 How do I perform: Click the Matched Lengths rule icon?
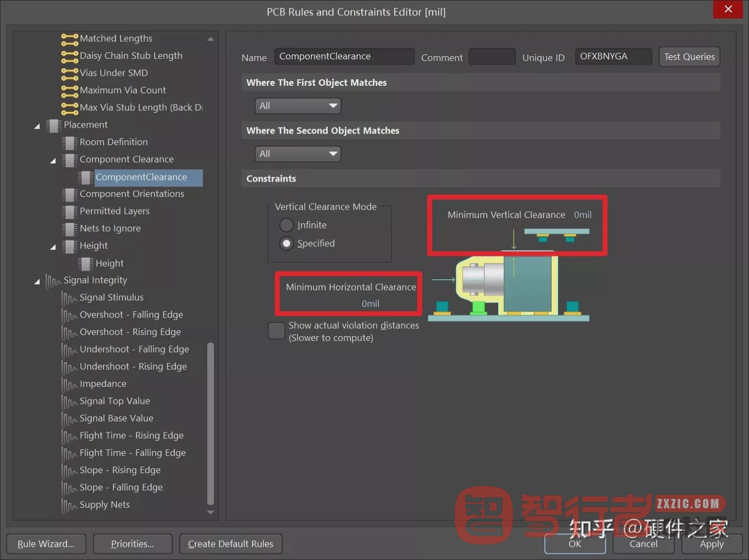click(x=69, y=39)
